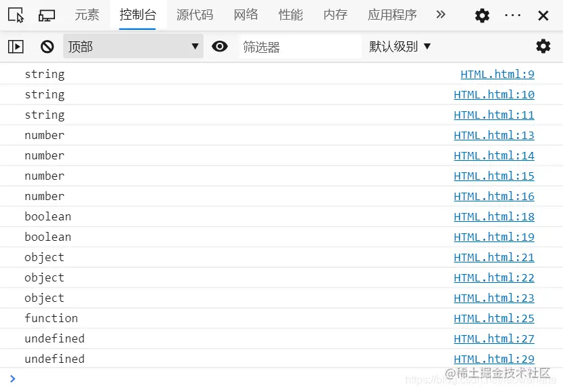Image resolution: width=563 pixels, height=392 pixels.
Task: Select 'number' output from HTML.html:13 row
Action: click(x=45, y=136)
